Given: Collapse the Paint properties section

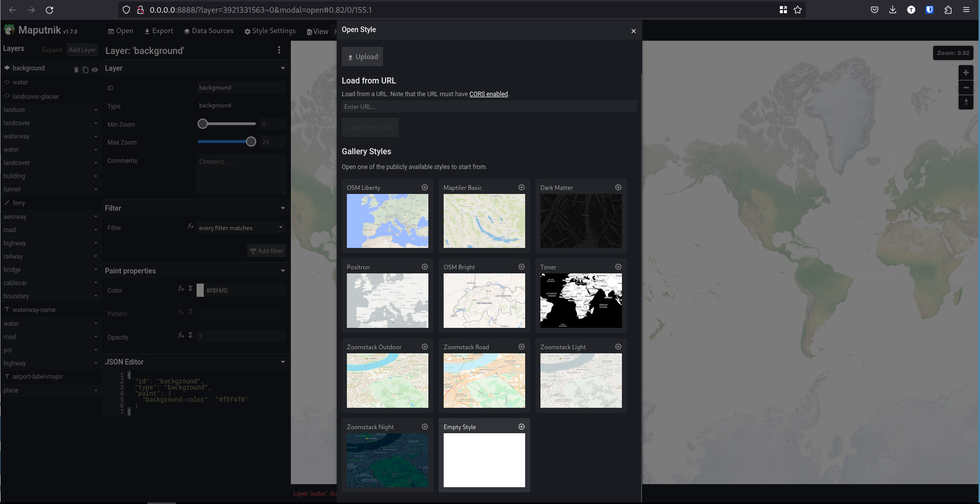Looking at the screenshot, I should 283,271.
